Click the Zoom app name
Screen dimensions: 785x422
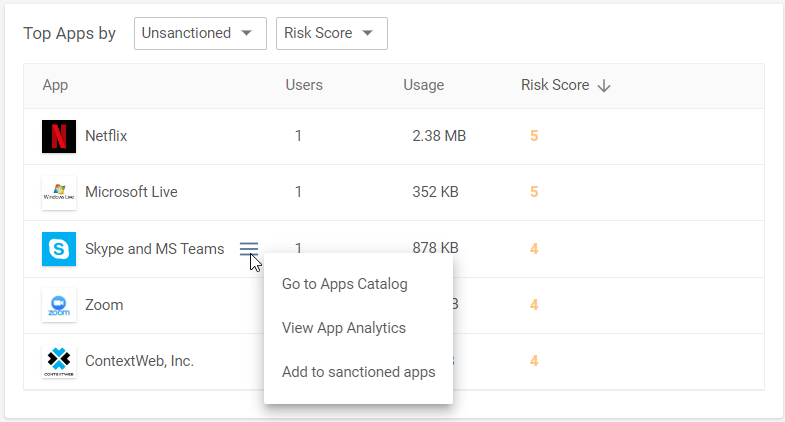tap(104, 305)
